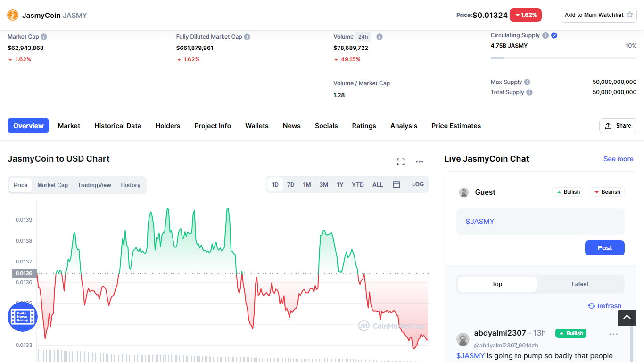Open the 24h volume period dropdown
This screenshot has width=644, height=362.
tap(363, 36)
